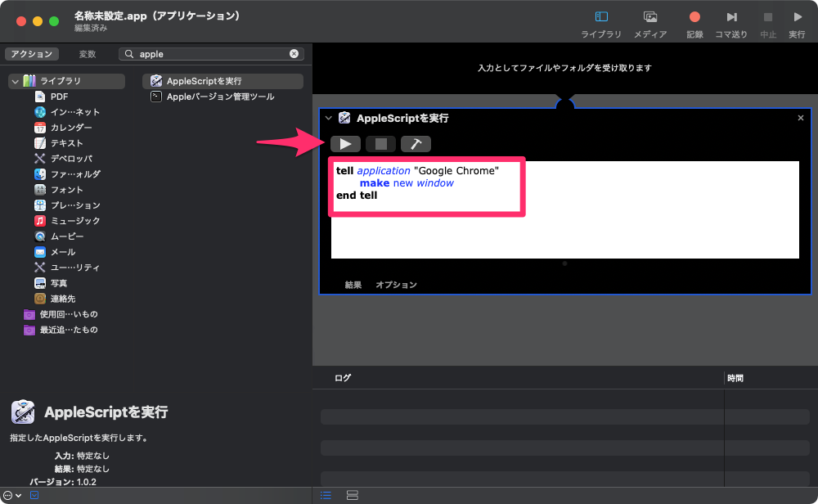Remove the AppleScriptを実行 action
Screen dimensions: 818x504
pyautogui.click(x=800, y=118)
